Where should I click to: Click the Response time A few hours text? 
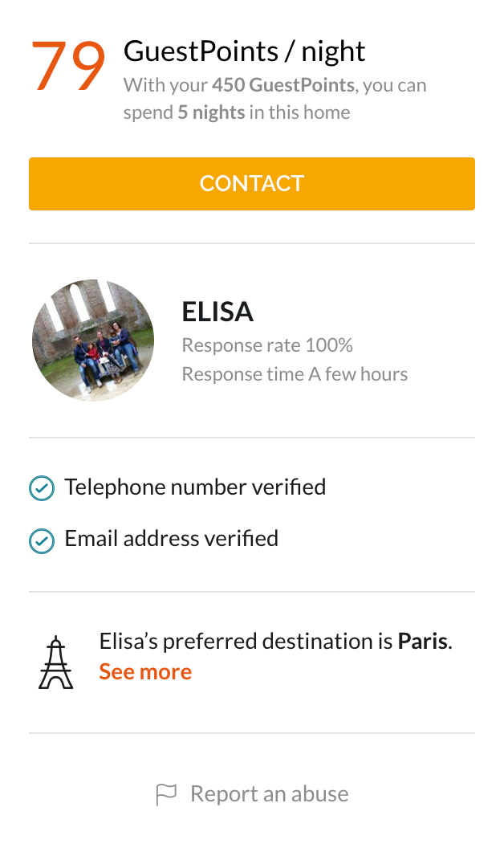point(295,374)
